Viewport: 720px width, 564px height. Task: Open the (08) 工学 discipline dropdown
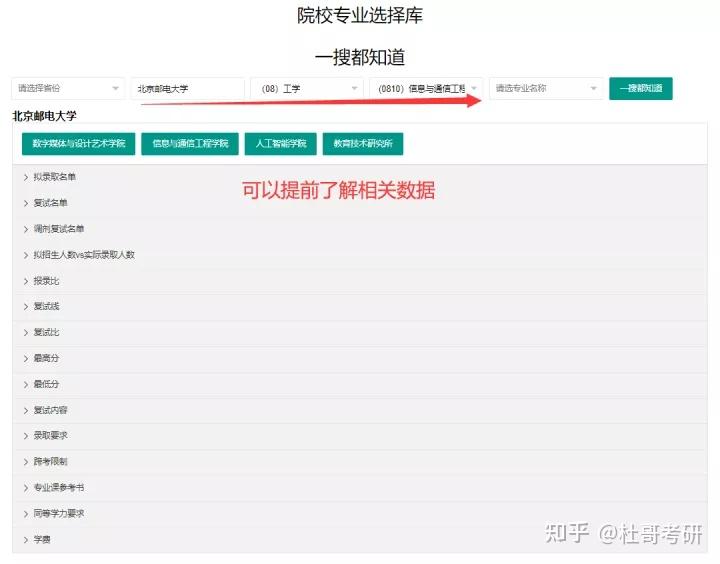[307, 88]
